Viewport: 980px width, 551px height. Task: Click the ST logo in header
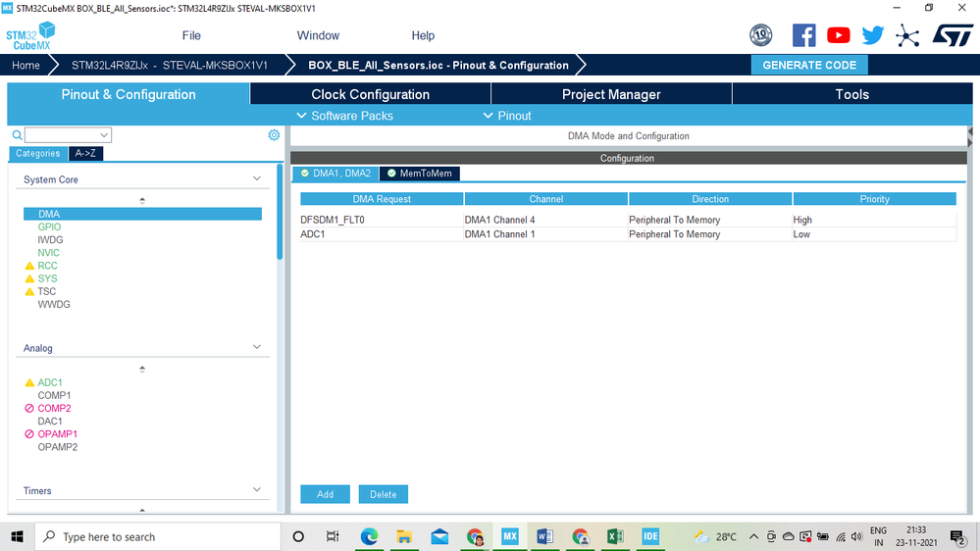pyautogui.click(x=953, y=35)
